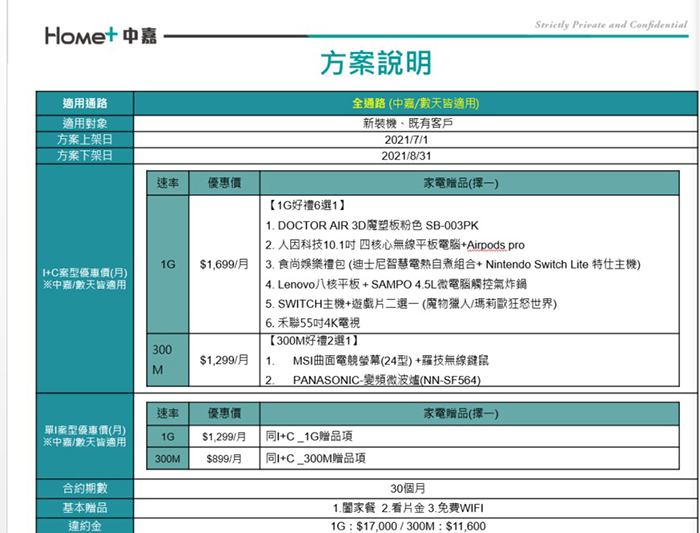Click 全通路 (中嘉/數天皆適用) cell
700x533 pixels.
pos(415,104)
